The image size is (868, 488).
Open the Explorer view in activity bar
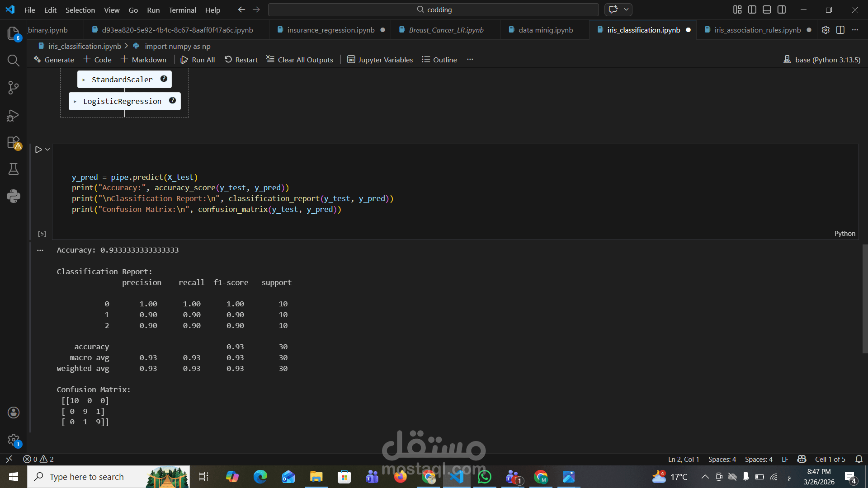(x=13, y=33)
